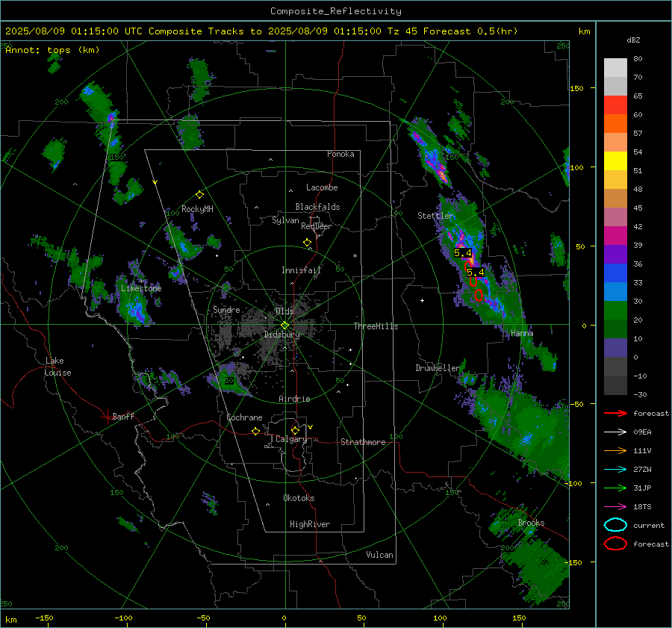Click the Lake Louise label
The image size is (672, 628).
pos(58,367)
